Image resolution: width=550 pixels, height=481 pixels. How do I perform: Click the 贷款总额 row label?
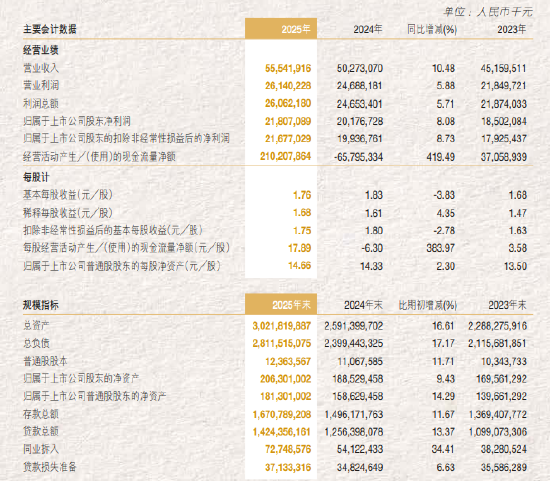[x=41, y=431]
